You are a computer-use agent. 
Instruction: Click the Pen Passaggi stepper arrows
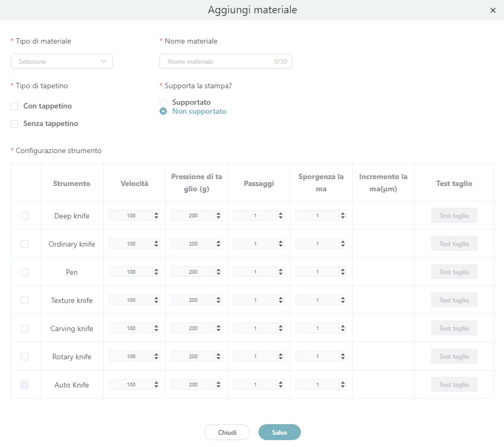pyautogui.click(x=281, y=272)
